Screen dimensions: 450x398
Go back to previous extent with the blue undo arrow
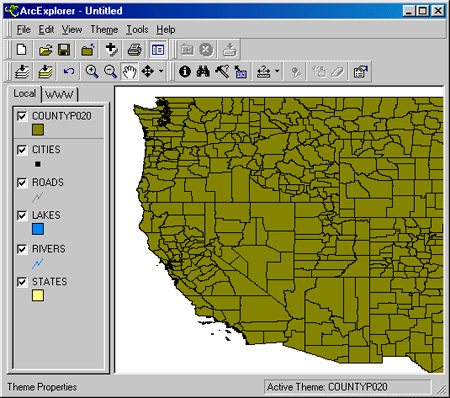pyautogui.click(x=69, y=71)
